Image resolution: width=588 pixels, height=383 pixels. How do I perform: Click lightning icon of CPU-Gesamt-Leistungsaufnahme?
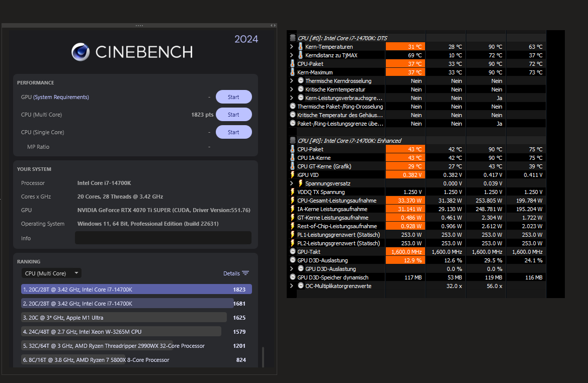coord(293,201)
